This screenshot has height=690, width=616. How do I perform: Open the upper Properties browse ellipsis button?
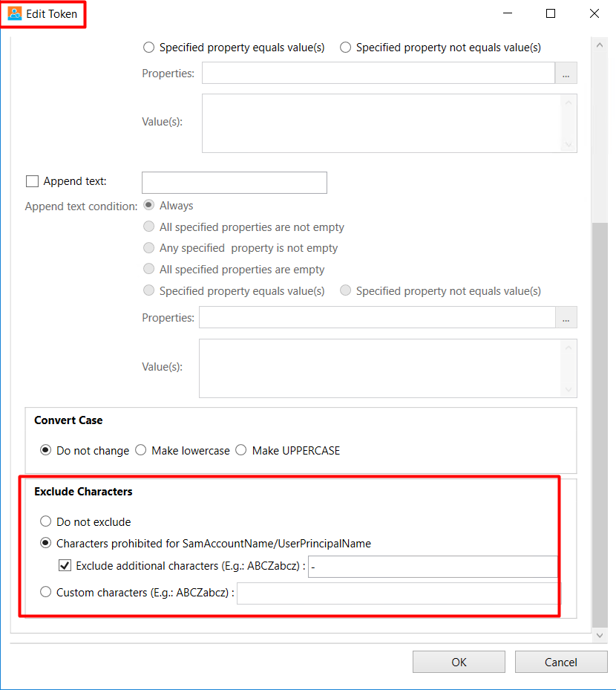566,73
